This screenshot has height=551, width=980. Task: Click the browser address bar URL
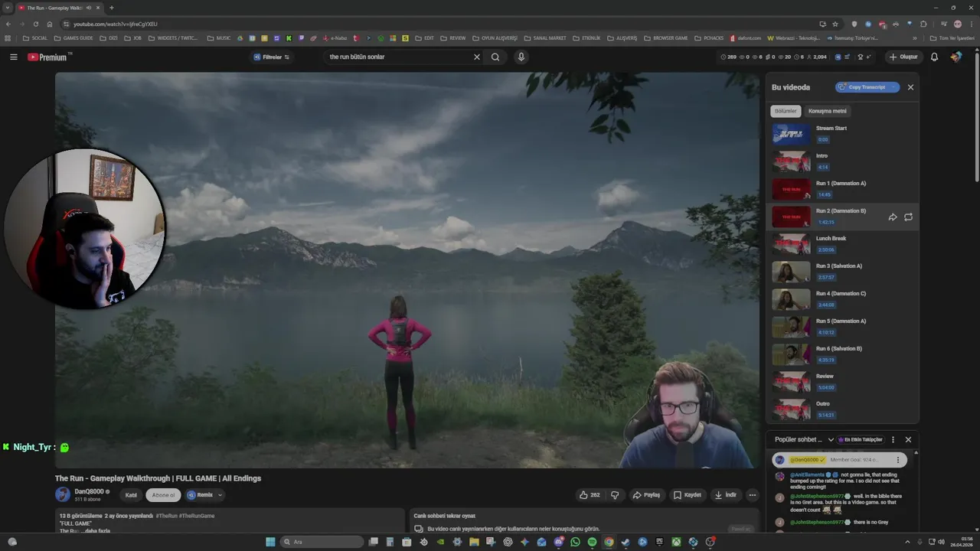(116, 24)
